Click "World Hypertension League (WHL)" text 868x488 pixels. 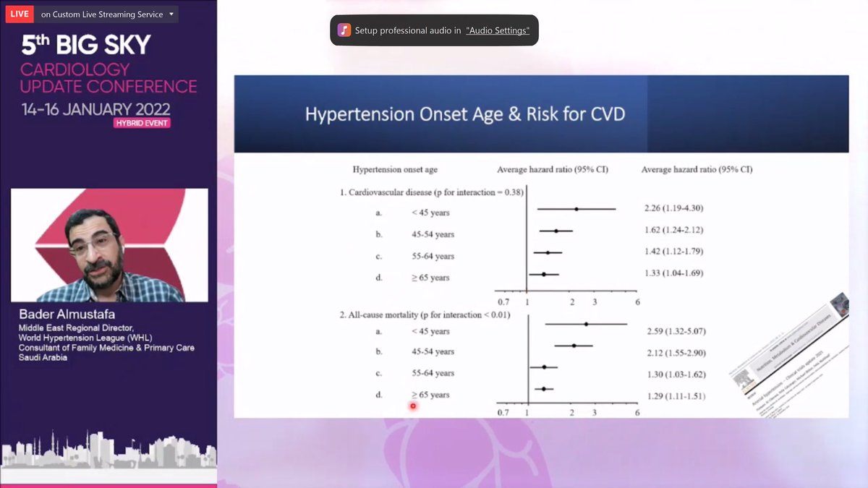pyautogui.click(x=85, y=338)
